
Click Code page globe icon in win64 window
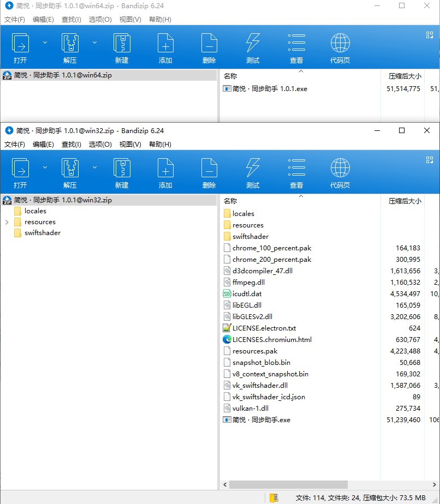[x=340, y=43]
